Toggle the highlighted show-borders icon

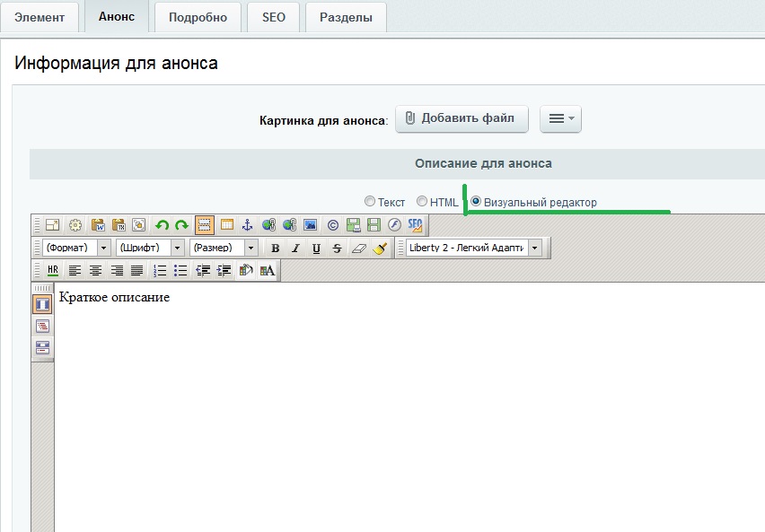coord(205,225)
